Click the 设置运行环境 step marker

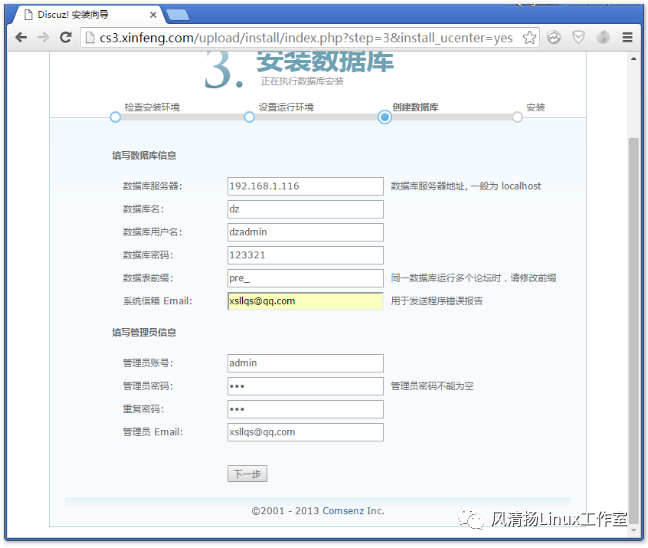249,117
